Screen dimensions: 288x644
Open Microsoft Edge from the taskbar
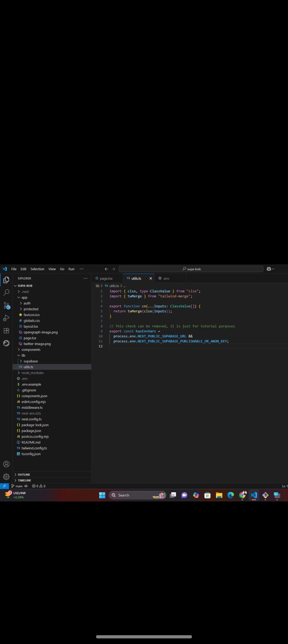(x=231, y=495)
